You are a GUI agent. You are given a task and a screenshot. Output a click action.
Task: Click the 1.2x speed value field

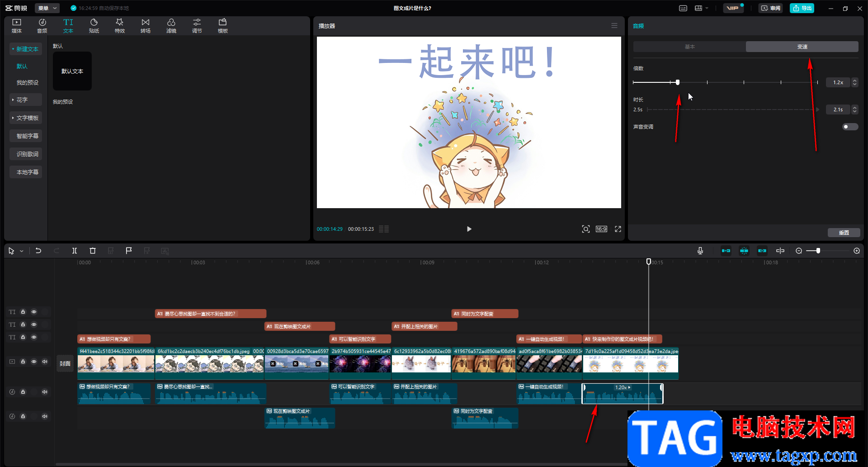(839, 82)
